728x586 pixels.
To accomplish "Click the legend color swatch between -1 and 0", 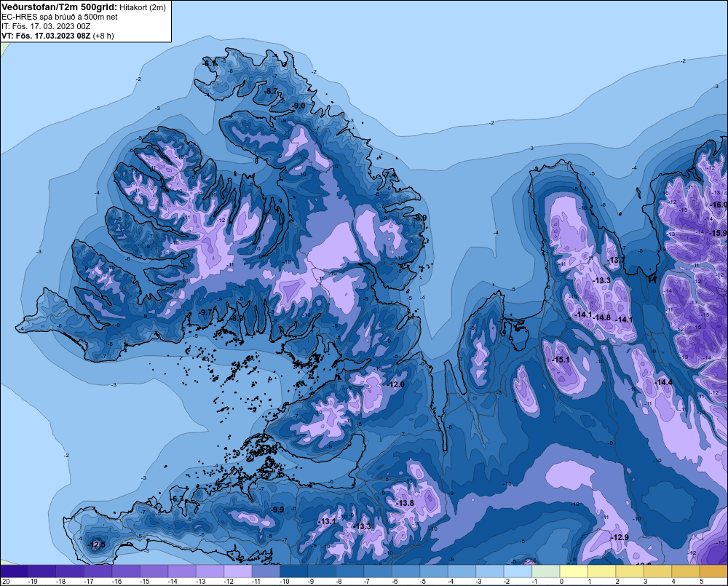I will coord(546,571).
